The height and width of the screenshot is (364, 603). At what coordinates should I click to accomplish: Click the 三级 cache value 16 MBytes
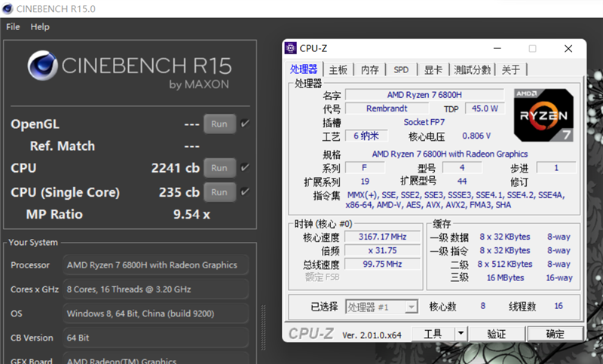coord(505,278)
